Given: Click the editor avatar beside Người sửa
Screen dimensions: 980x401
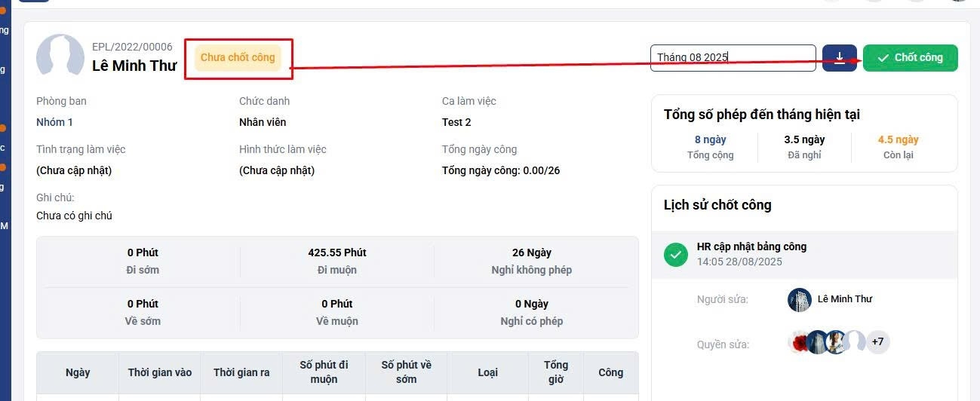Looking at the screenshot, I should click(x=800, y=299).
